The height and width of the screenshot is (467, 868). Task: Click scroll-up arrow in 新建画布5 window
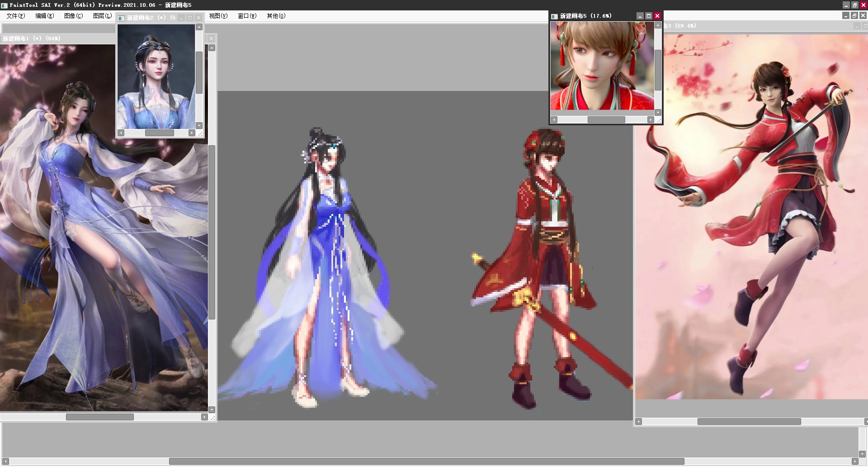pyautogui.click(x=658, y=26)
